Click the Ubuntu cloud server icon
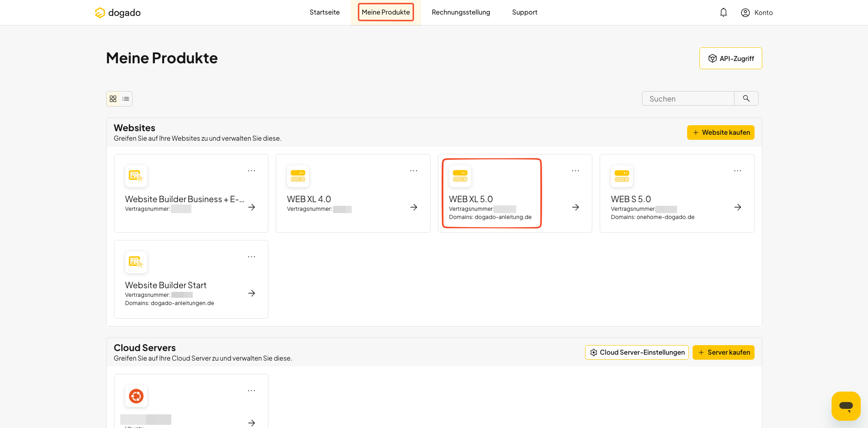The width and height of the screenshot is (868, 428). (x=136, y=396)
